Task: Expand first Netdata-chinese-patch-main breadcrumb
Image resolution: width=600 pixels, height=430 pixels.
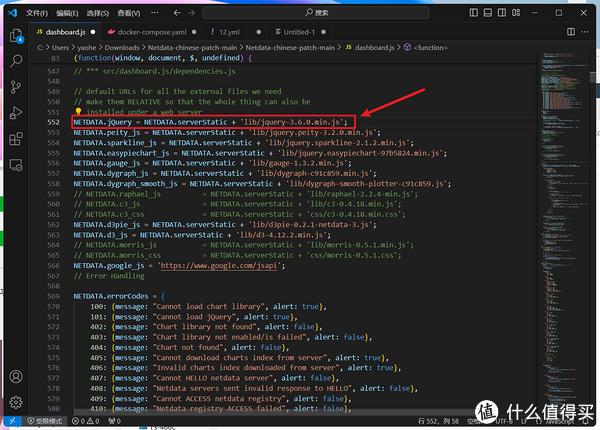Action: (x=192, y=47)
